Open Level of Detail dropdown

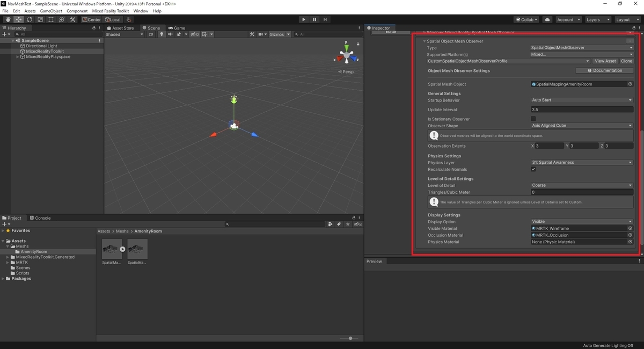[x=582, y=185]
